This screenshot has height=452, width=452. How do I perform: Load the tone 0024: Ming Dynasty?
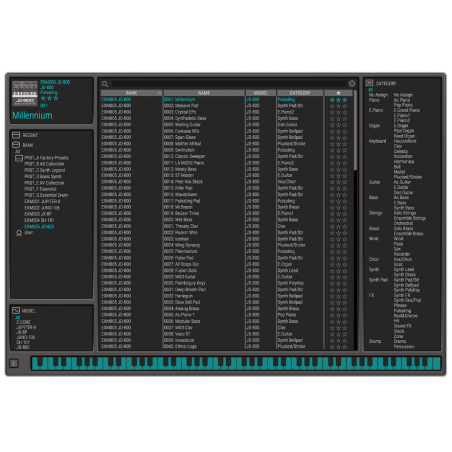tap(182, 245)
